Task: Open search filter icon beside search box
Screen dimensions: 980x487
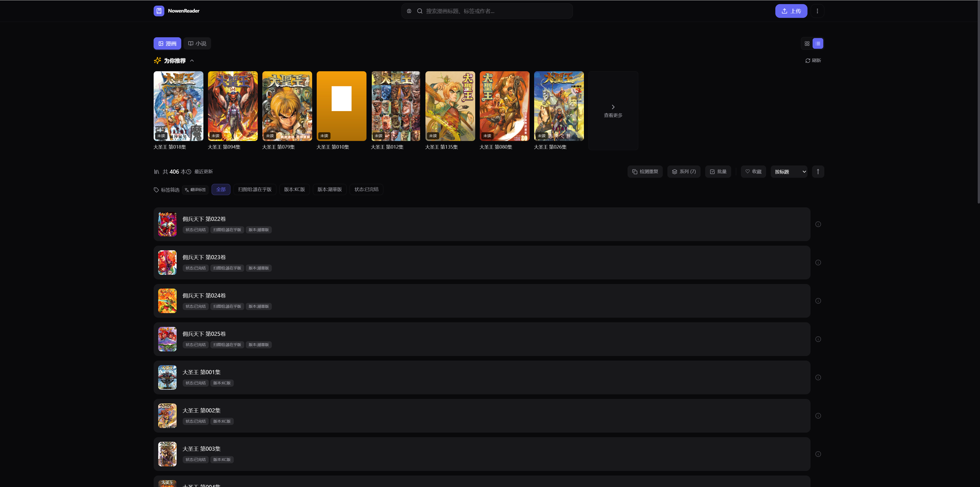Action: (409, 11)
